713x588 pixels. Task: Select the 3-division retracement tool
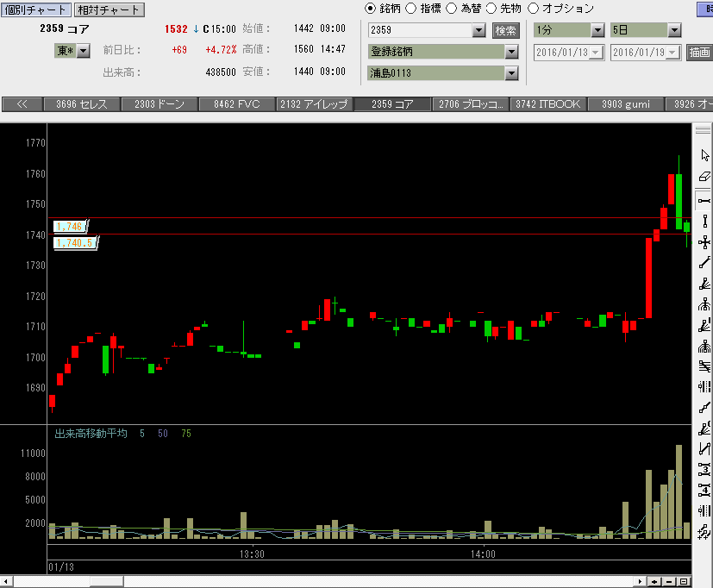click(x=704, y=469)
